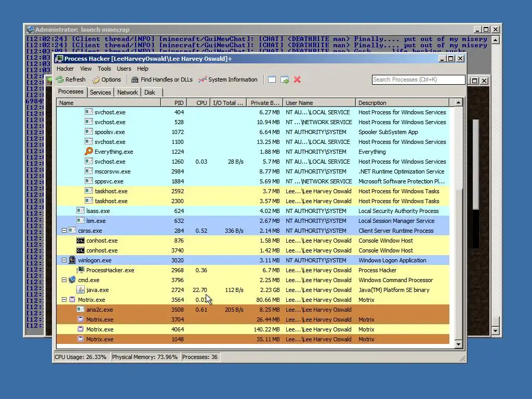Click the mscorsvw.exe process icon
The image size is (532, 399).
(x=88, y=171)
